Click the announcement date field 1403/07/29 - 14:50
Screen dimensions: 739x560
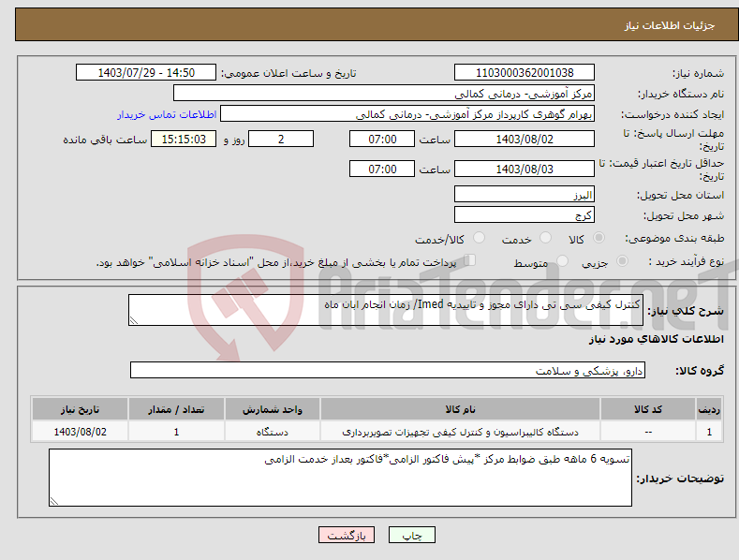tap(146, 73)
